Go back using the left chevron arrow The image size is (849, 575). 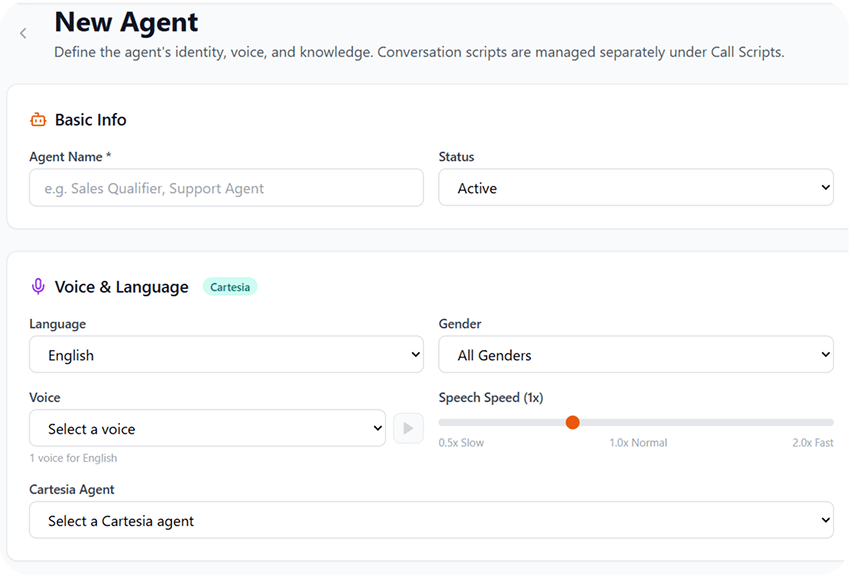point(23,34)
